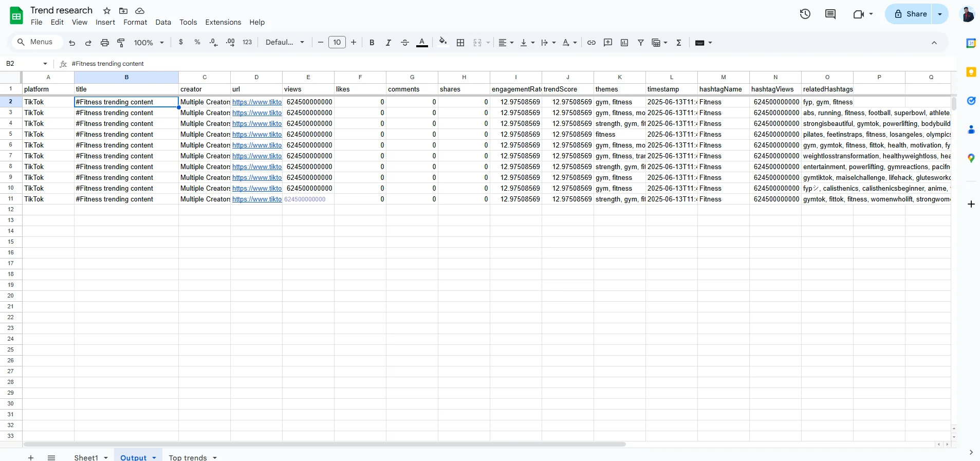Image resolution: width=980 pixels, height=461 pixels.
Task: Open Tasks in side panel
Action: click(971, 101)
